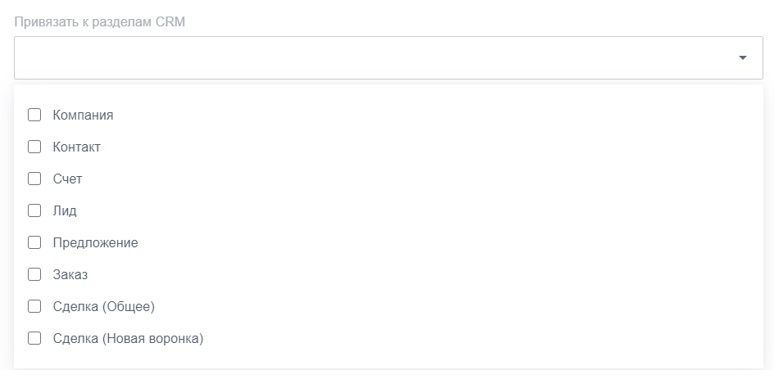Select the 'Сделка (Общее)' option text
Screen dimensions: 782x382
tap(104, 307)
